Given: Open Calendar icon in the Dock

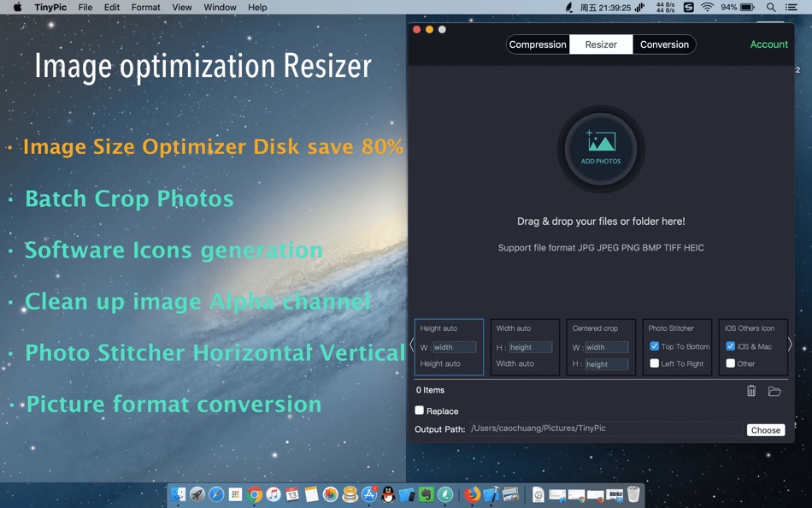Looking at the screenshot, I should point(292,494).
